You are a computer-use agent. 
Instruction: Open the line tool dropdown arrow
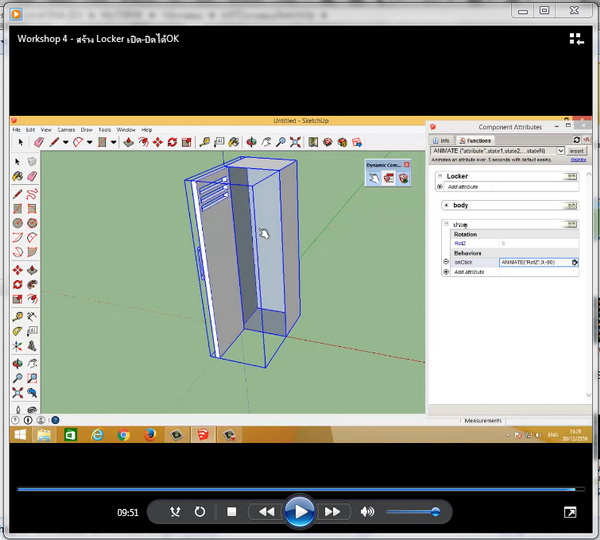click(66, 142)
